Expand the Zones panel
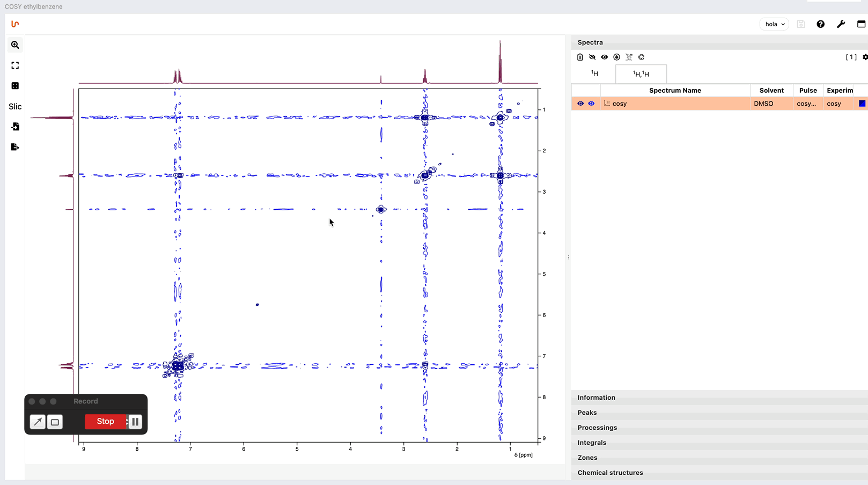Image resolution: width=868 pixels, height=485 pixels. point(719,458)
